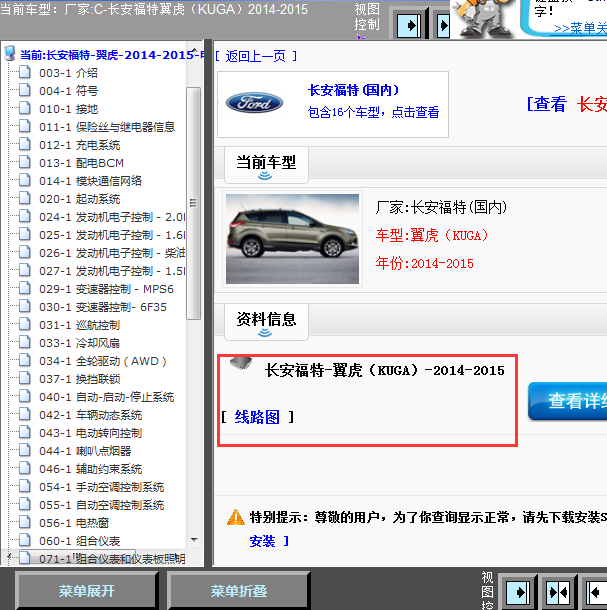
Task: Click the computer icon at tree root
Action: (10, 54)
